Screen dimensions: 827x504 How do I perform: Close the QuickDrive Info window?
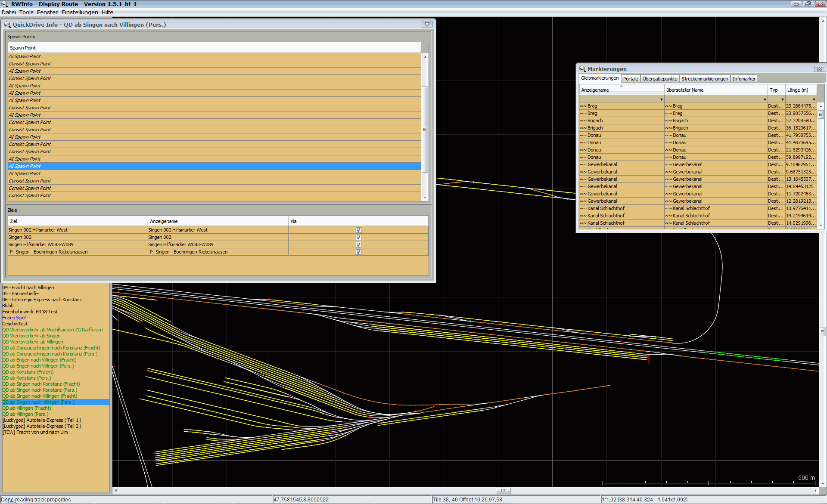click(x=426, y=25)
